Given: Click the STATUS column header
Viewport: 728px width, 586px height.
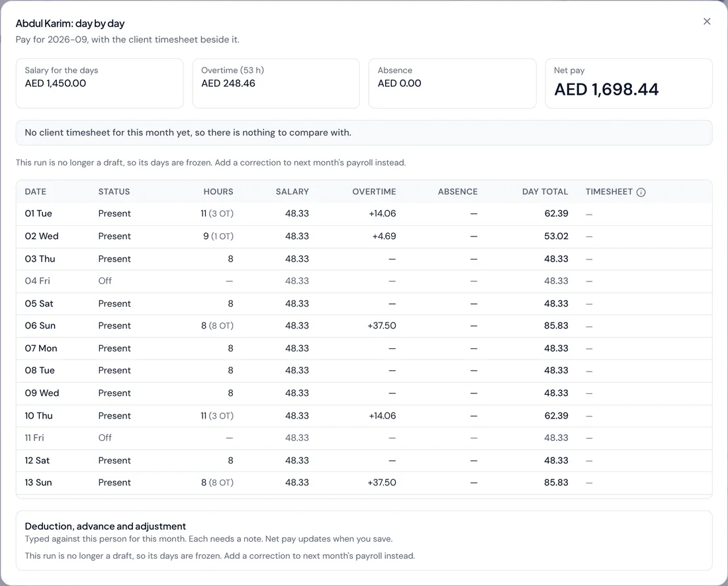Looking at the screenshot, I should click(x=114, y=192).
